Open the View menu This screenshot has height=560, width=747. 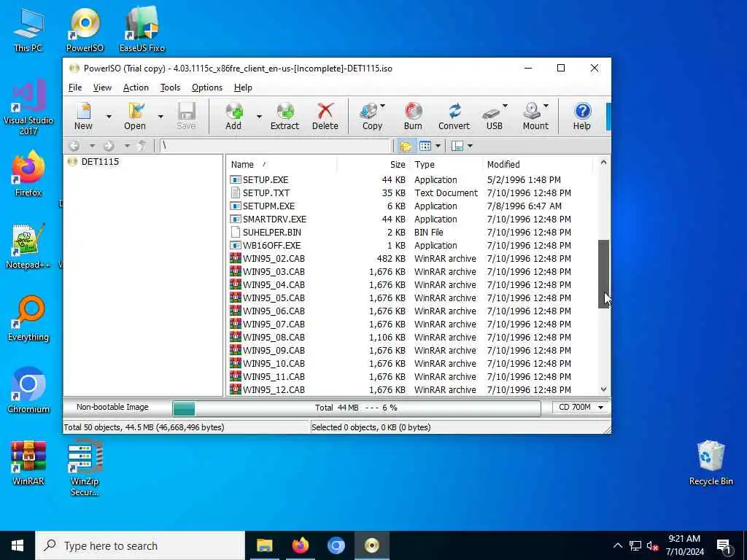[x=102, y=87]
